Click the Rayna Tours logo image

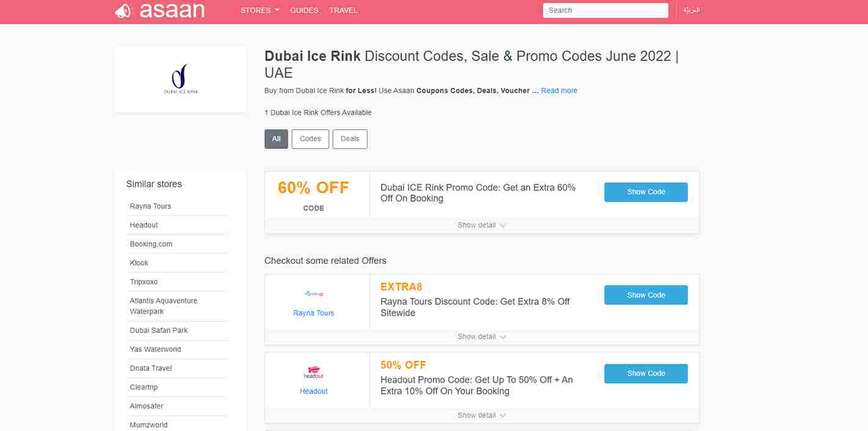(313, 293)
